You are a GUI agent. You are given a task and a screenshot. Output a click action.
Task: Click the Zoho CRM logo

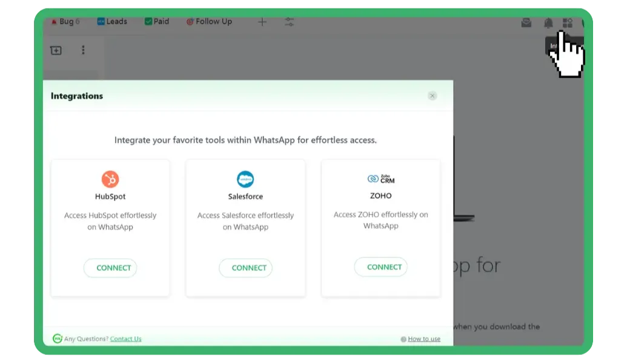[381, 179]
